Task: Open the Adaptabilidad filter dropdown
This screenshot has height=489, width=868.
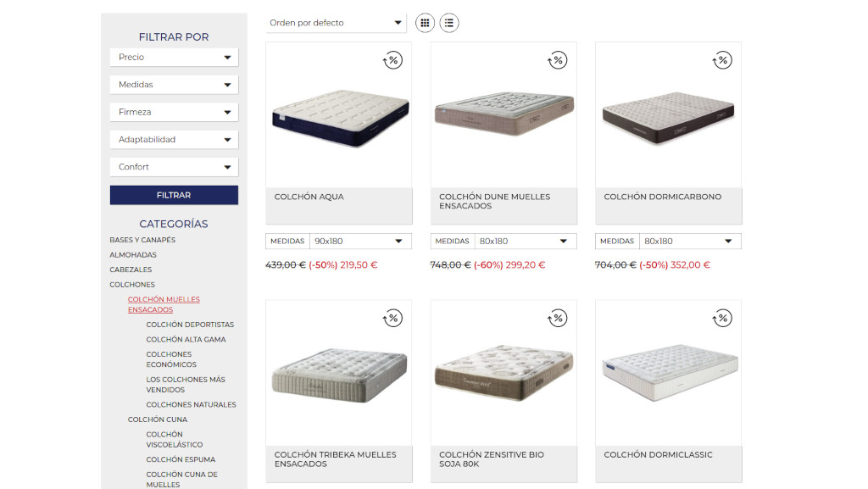Action: pyautogui.click(x=174, y=139)
